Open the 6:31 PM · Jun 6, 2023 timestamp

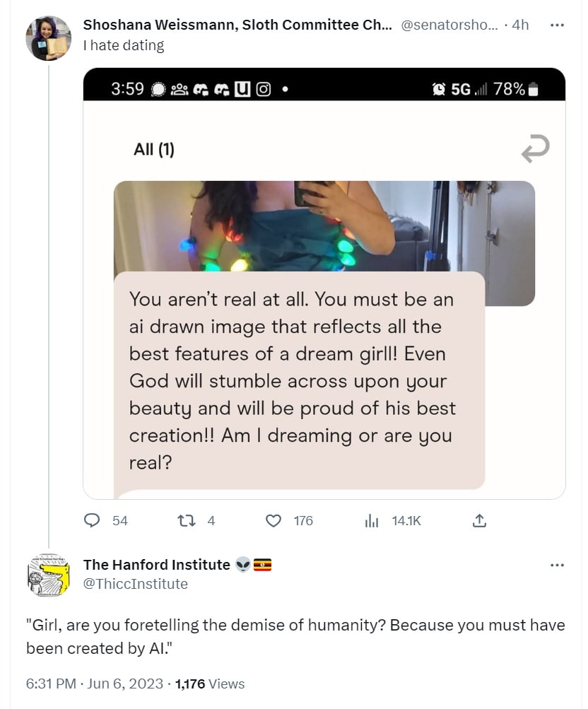95,684
